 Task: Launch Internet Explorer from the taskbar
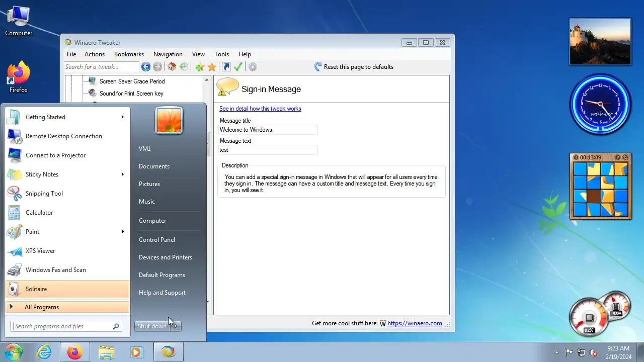pos(44,352)
